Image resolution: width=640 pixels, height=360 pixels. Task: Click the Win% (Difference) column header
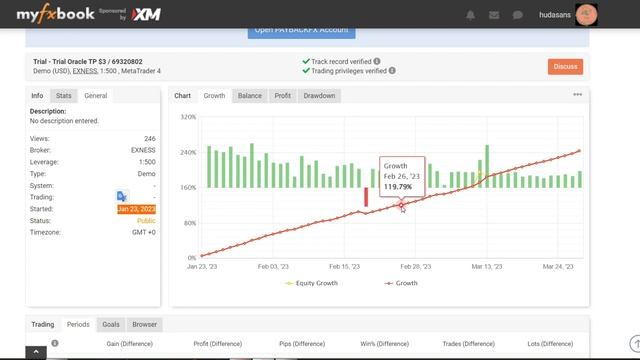[x=384, y=344]
